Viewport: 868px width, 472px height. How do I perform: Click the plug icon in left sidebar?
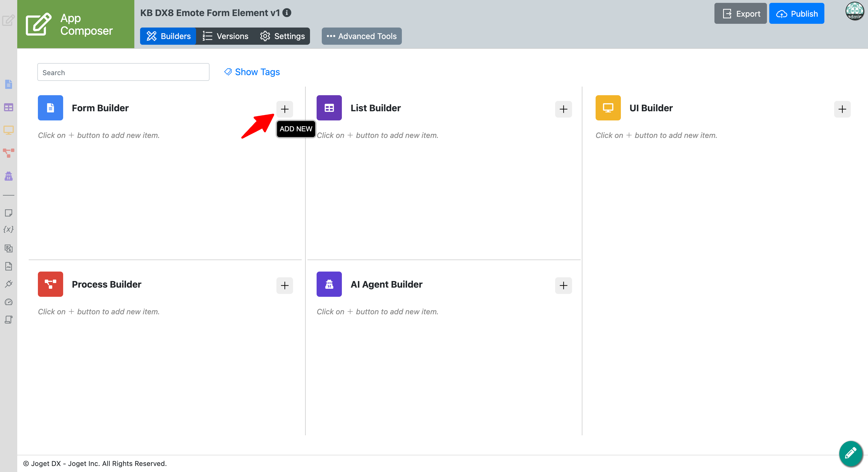click(x=8, y=284)
